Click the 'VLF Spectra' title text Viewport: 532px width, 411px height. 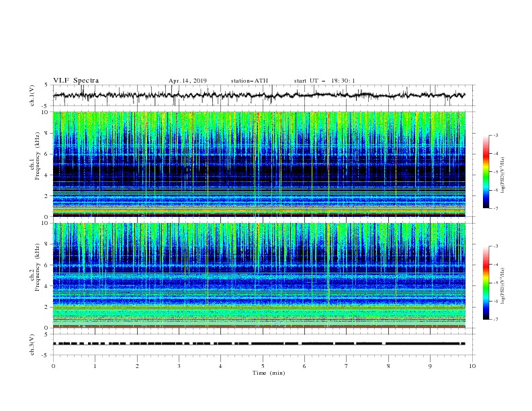[76, 81]
